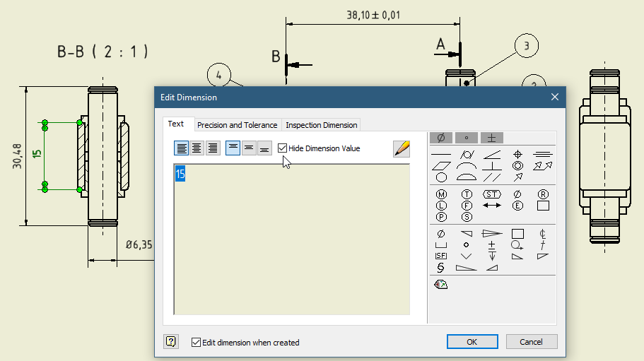Insert the circled S modifier symbol
Image resolution: width=644 pixels, height=361 pixels.
click(x=467, y=217)
